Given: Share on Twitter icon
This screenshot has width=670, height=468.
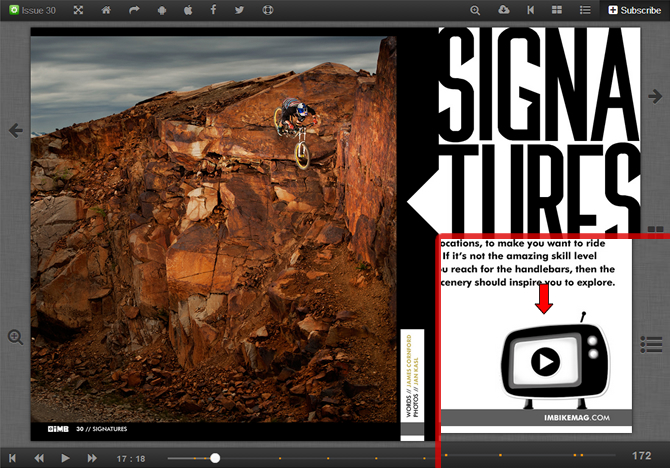Looking at the screenshot, I should (239, 10).
